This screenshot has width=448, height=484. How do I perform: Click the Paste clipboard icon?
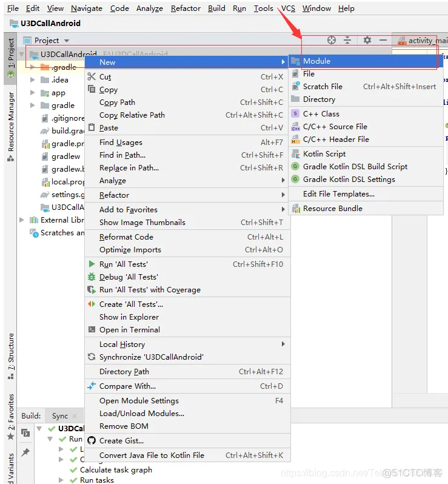[92, 127]
